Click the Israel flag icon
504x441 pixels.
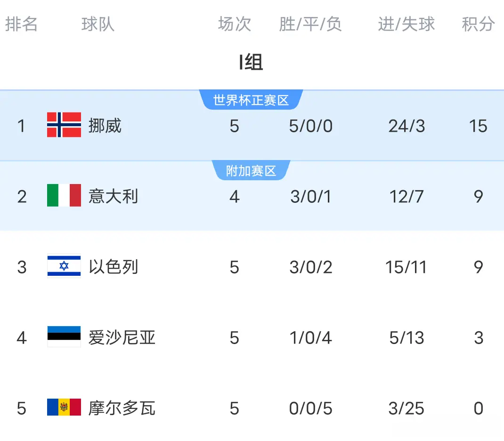point(64,267)
